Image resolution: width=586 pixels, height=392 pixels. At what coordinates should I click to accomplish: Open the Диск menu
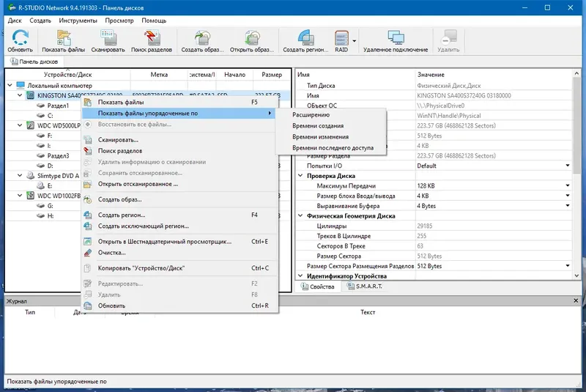click(15, 21)
